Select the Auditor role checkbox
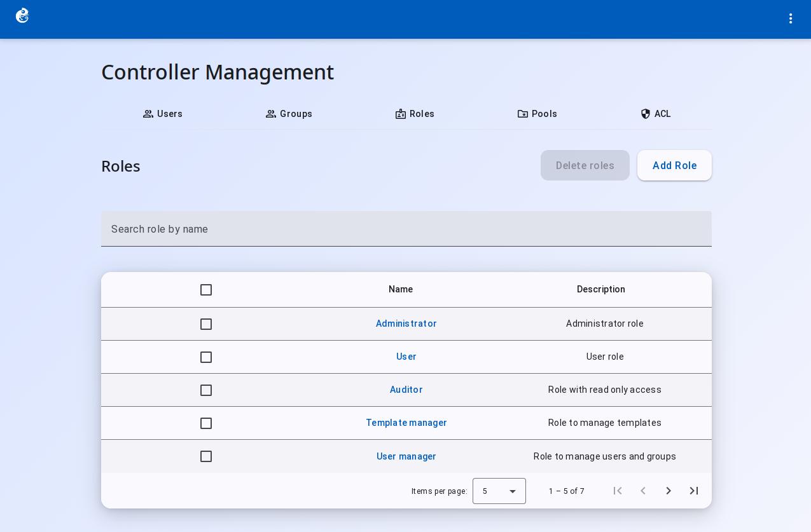This screenshot has height=532, width=811. [x=206, y=390]
